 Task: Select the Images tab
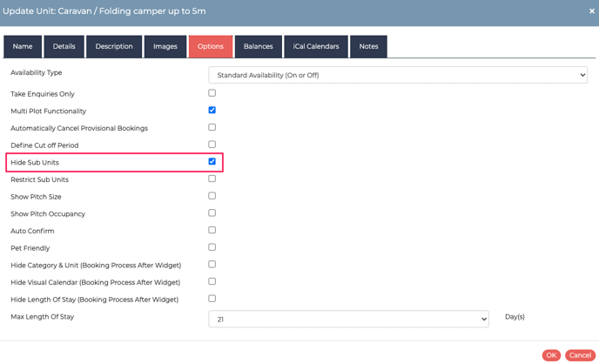[x=165, y=46]
